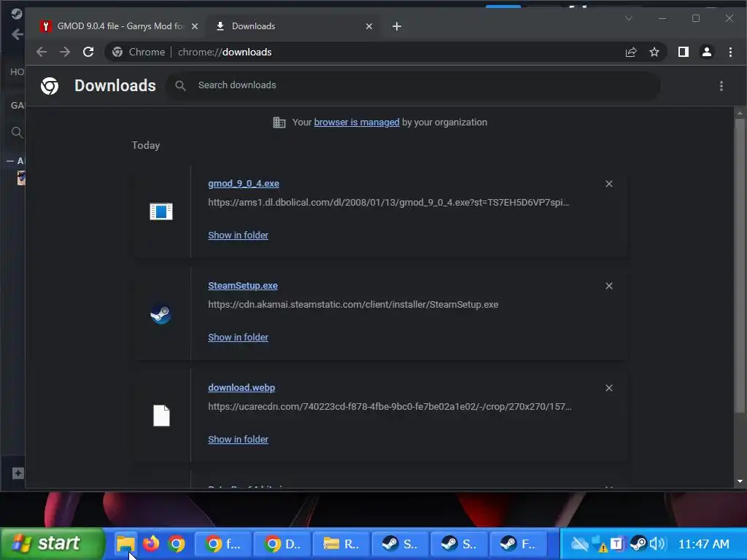Close the Downloads tab

pyautogui.click(x=368, y=26)
